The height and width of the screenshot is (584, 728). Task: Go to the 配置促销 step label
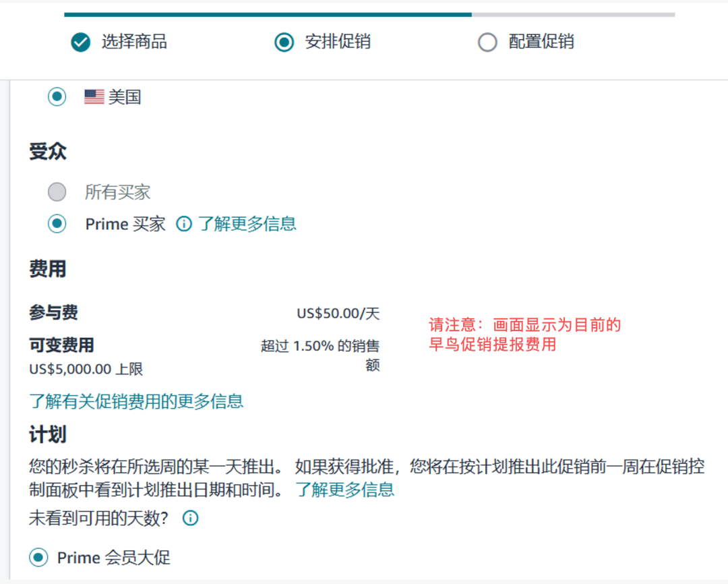coord(541,42)
